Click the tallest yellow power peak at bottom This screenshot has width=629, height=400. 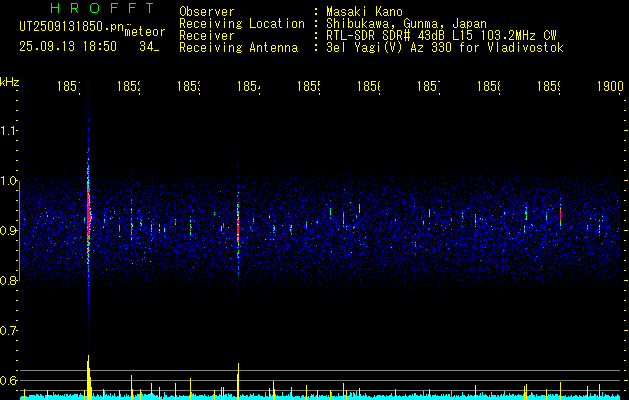[x=89, y=377]
